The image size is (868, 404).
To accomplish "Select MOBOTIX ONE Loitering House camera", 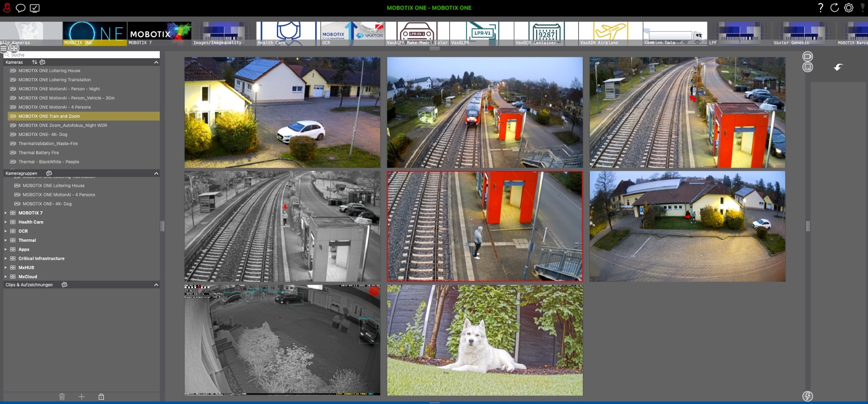I will (x=49, y=71).
